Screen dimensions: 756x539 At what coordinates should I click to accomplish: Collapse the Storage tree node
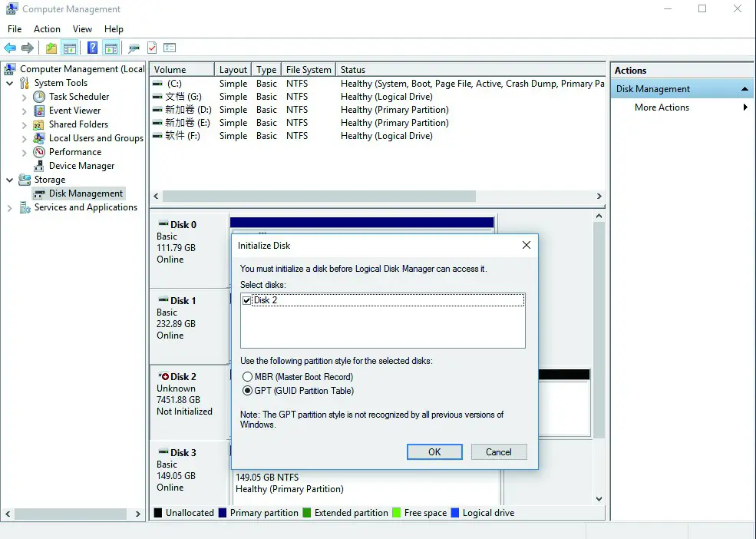[x=10, y=180]
